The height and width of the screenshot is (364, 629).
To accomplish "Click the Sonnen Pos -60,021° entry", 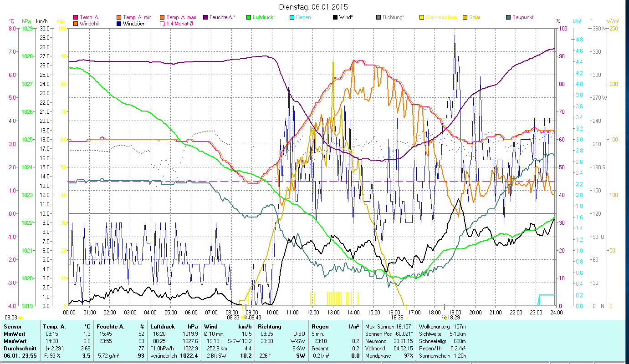I will tap(389, 334).
